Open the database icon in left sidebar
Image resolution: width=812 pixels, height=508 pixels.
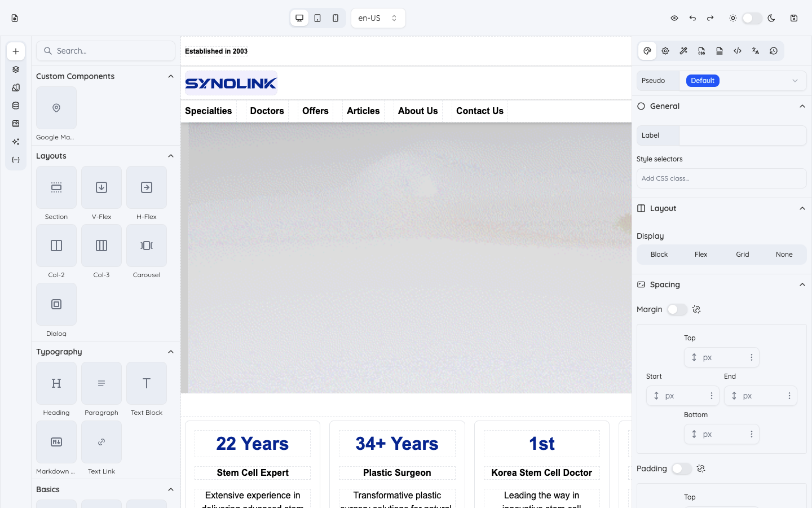tap(16, 106)
